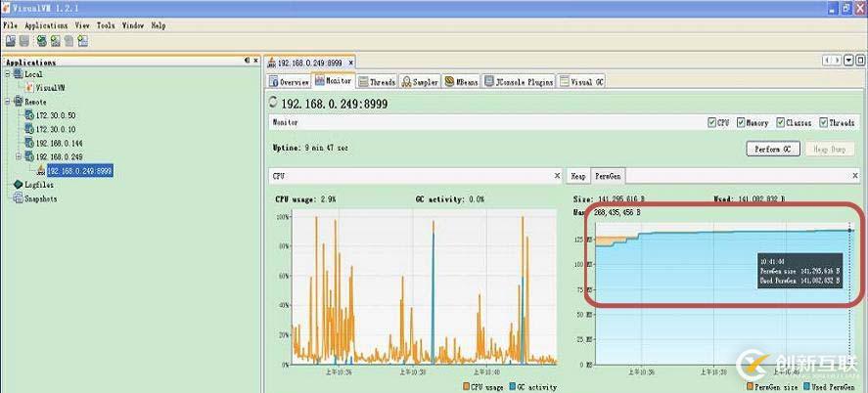868x393 pixels.
Task: Uncheck the Classes checkbox
Action: tap(781, 123)
